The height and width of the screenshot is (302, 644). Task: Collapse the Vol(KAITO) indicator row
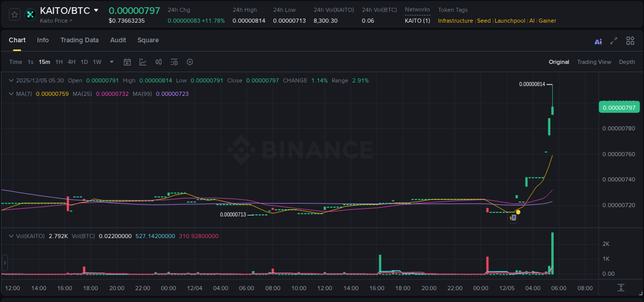pyautogui.click(x=11, y=235)
